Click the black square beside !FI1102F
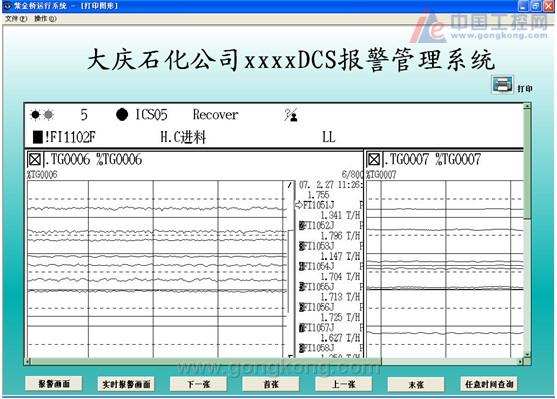557x399 pixels. tap(38, 137)
